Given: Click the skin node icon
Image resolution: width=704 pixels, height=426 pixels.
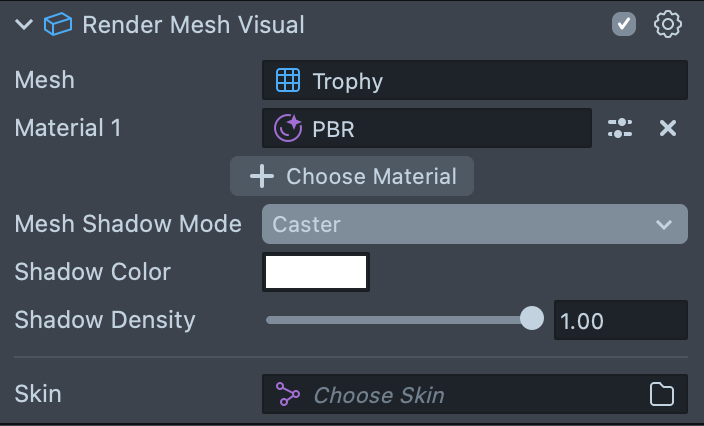Looking at the screenshot, I should coord(288,394).
